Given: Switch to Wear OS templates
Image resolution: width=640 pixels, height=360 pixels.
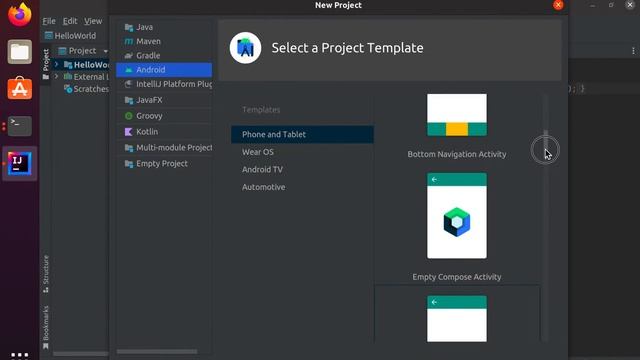Looking at the screenshot, I should [x=302, y=152].
